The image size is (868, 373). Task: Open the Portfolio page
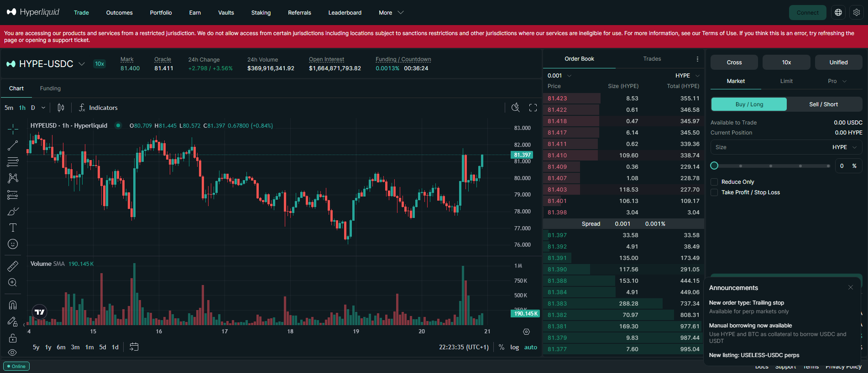(161, 13)
